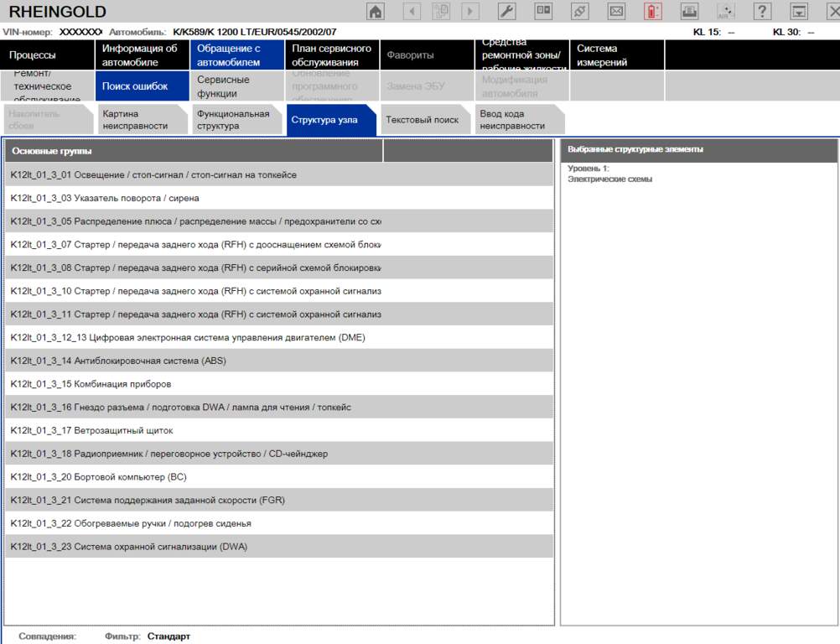Switch to Информация об автомобиле tab

click(x=142, y=55)
